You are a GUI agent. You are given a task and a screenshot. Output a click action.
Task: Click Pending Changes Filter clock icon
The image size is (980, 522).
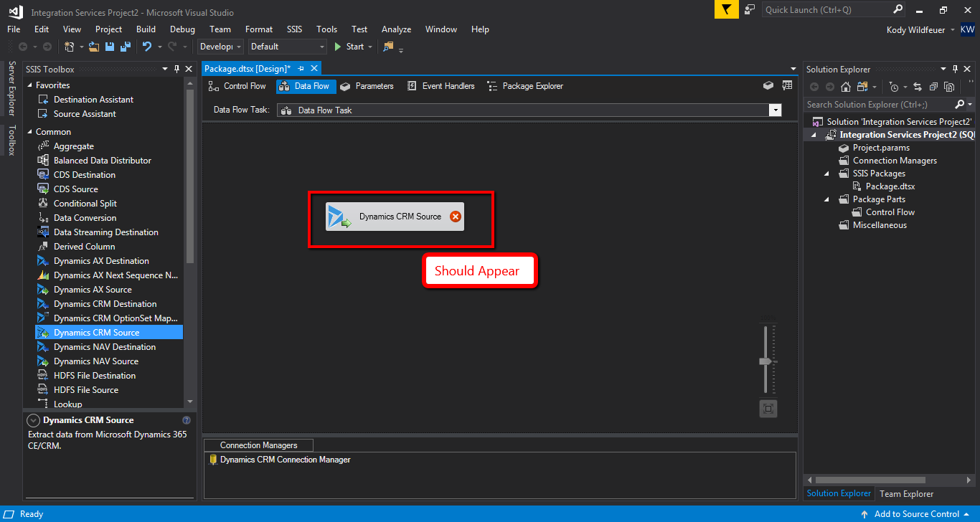pos(893,87)
